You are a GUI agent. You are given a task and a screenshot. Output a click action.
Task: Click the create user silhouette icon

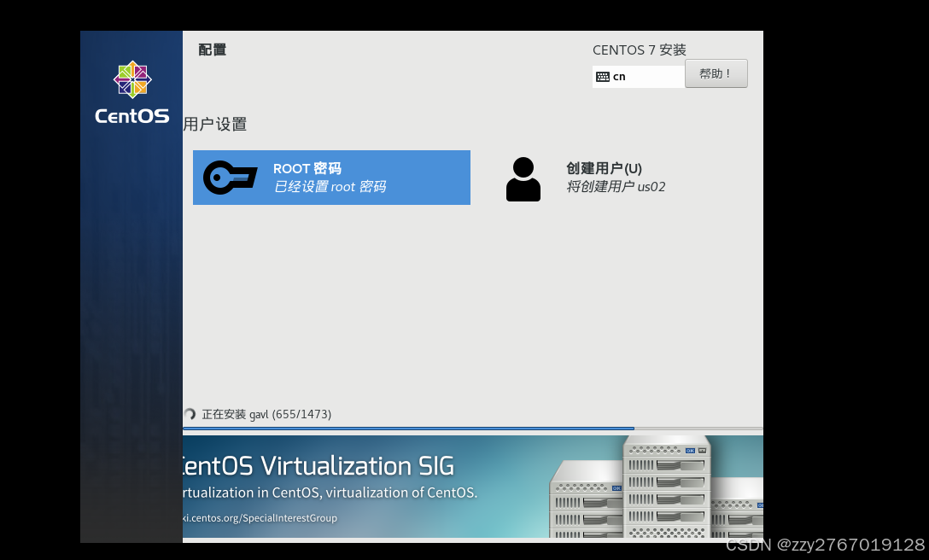point(523,179)
